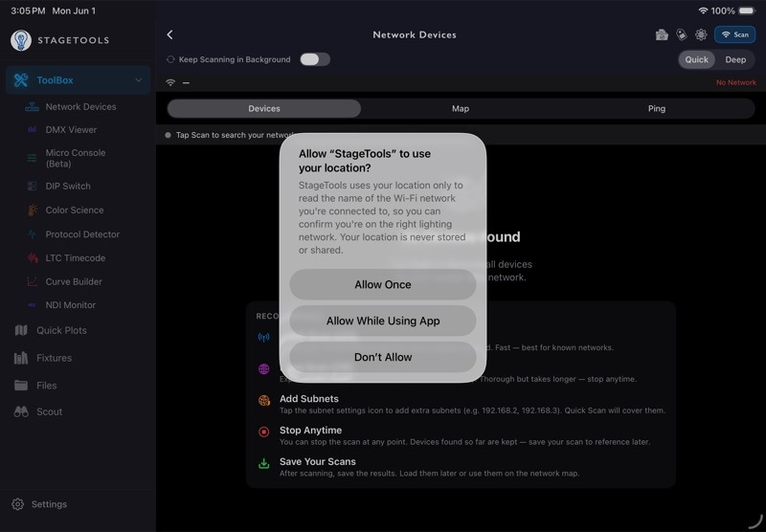Click 'Tap Scan to search your network' message

pyautogui.click(x=235, y=135)
